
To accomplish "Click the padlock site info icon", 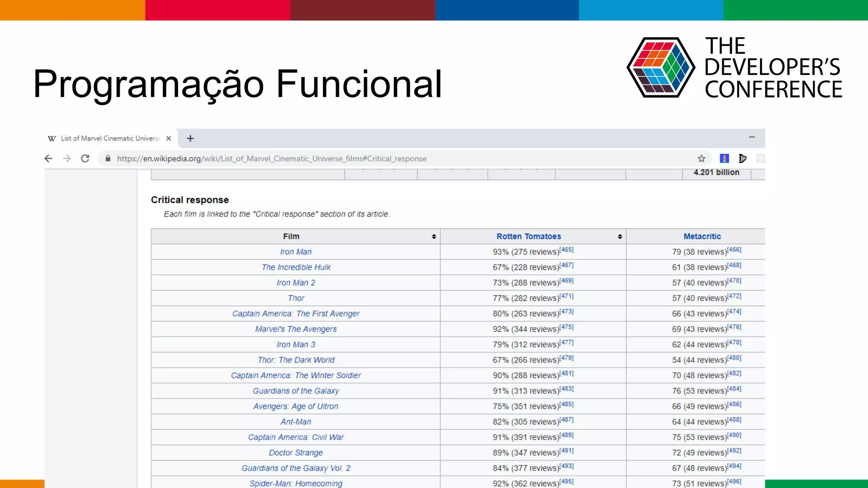I will 108,158.
